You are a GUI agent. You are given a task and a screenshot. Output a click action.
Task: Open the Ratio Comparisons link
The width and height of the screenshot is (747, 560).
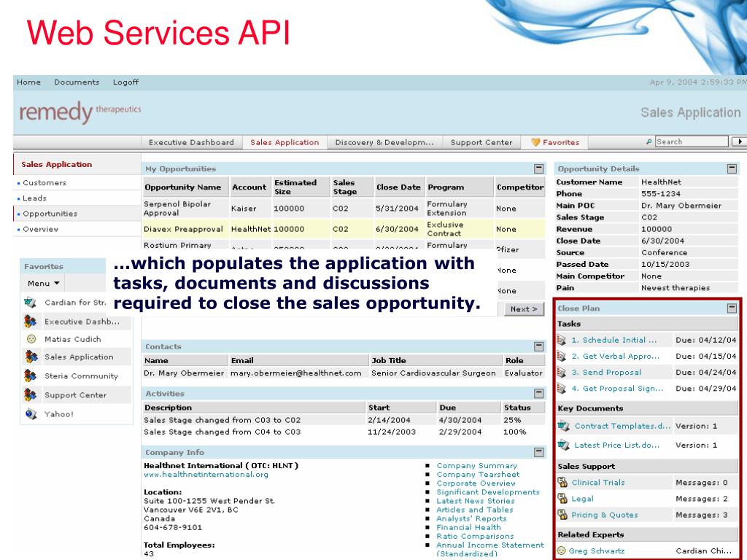[x=475, y=536]
